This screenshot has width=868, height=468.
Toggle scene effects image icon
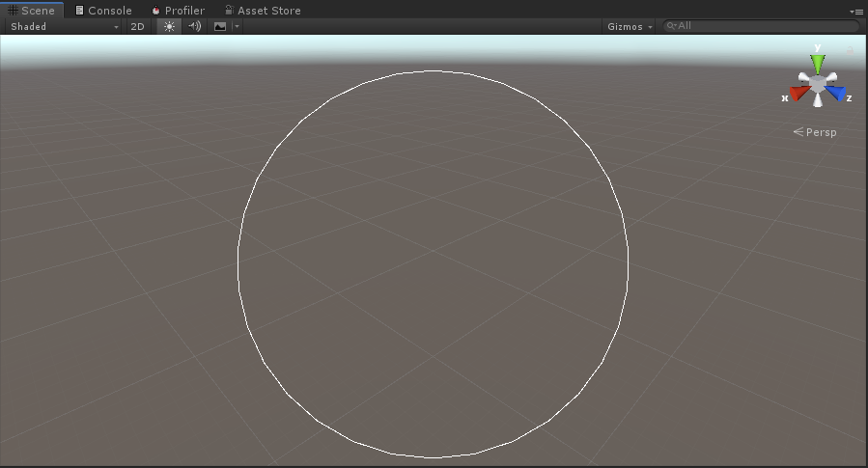tap(220, 26)
